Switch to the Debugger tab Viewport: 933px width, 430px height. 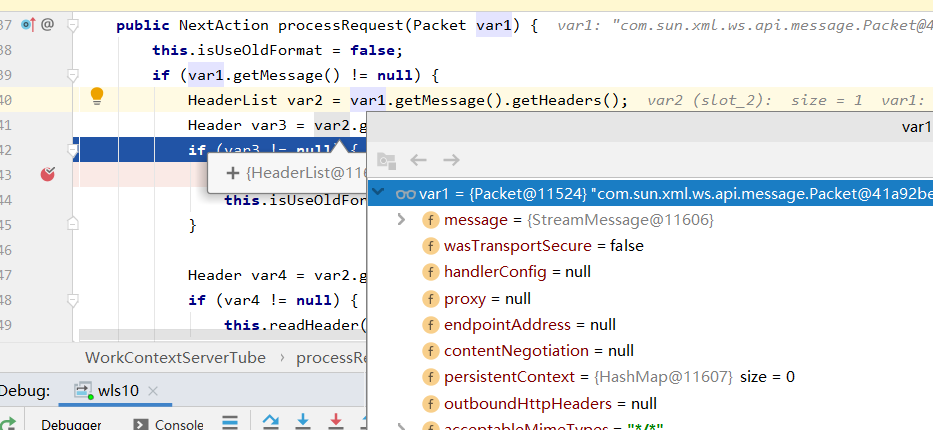click(70, 424)
